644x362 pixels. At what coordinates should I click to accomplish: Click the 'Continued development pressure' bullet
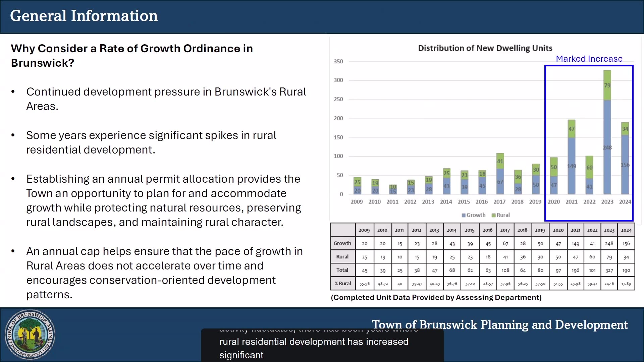pos(166,99)
